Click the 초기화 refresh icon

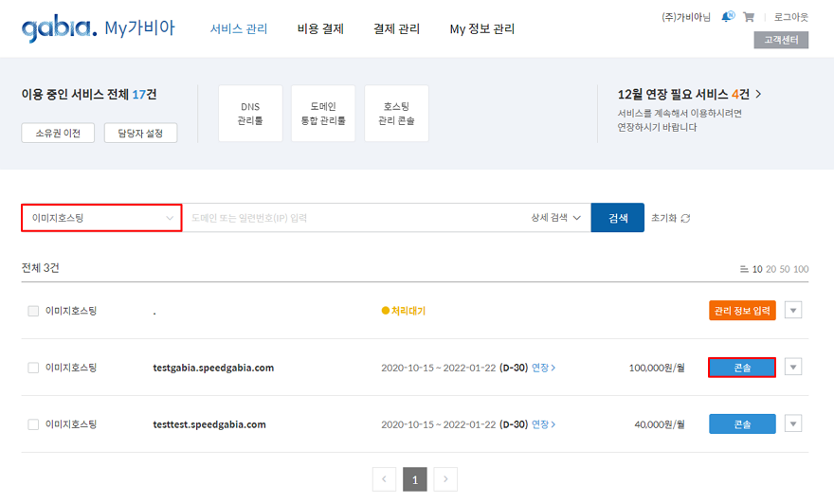[685, 218]
